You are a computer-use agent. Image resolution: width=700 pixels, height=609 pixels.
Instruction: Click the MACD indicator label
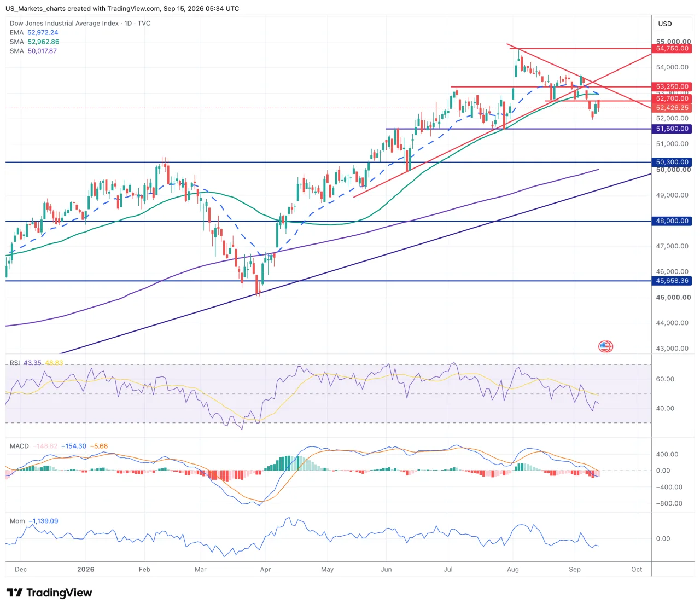(x=19, y=446)
